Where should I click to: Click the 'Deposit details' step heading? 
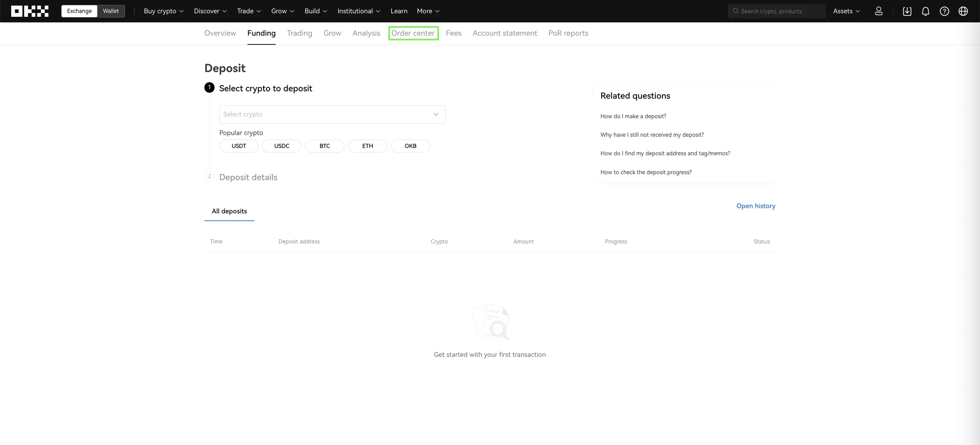coord(248,177)
